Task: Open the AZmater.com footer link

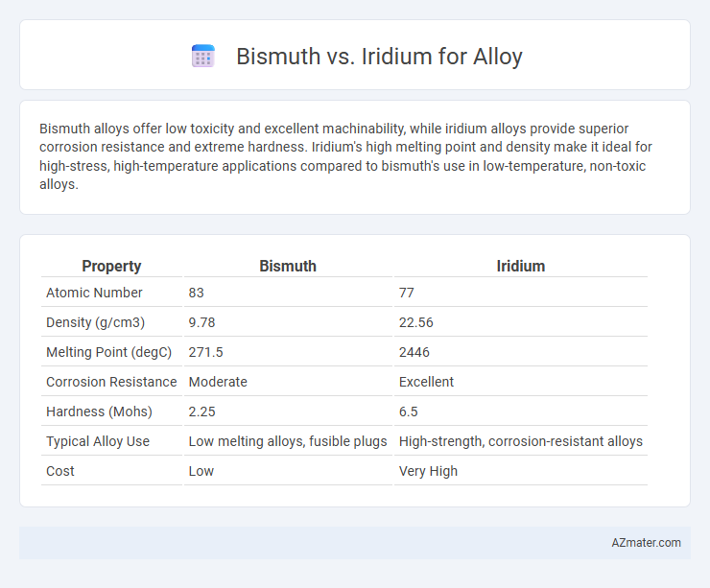Action: [646, 542]
